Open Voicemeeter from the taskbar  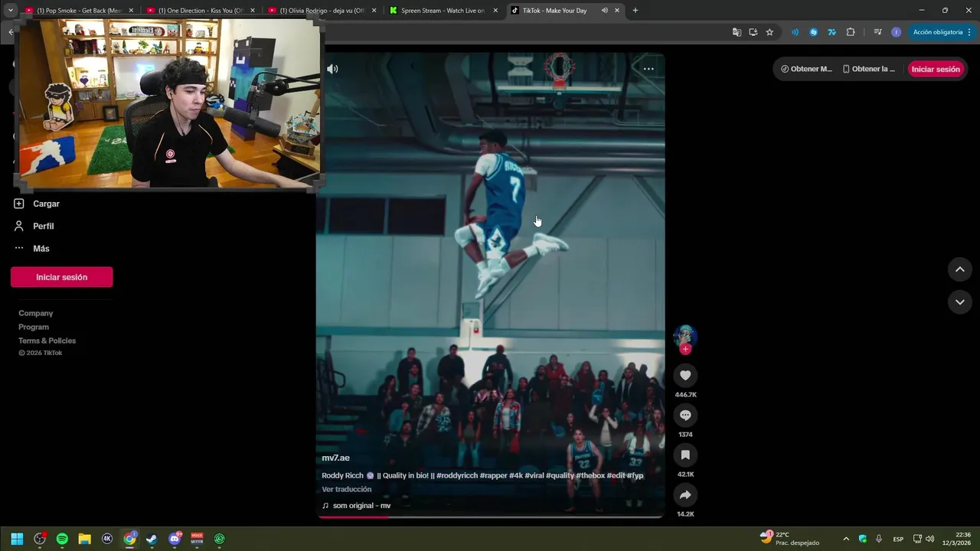click(x=197, y=539)
